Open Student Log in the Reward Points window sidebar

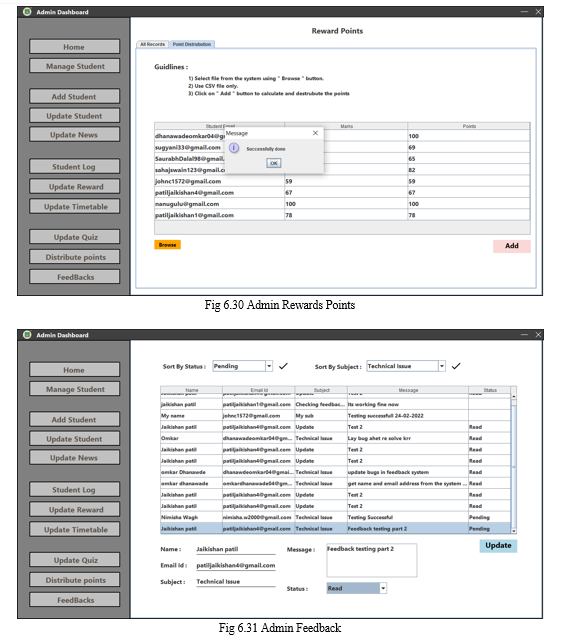click(x=74, y=166)
